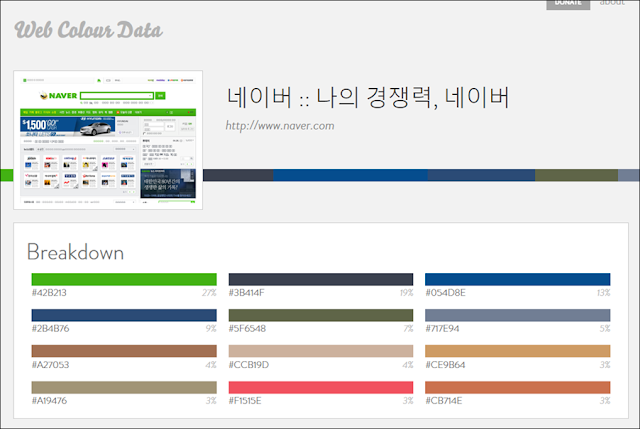This screenshot has height=429, width=640.
Task: Select the brown #A27053 swatch
Action: click(124, 351)
